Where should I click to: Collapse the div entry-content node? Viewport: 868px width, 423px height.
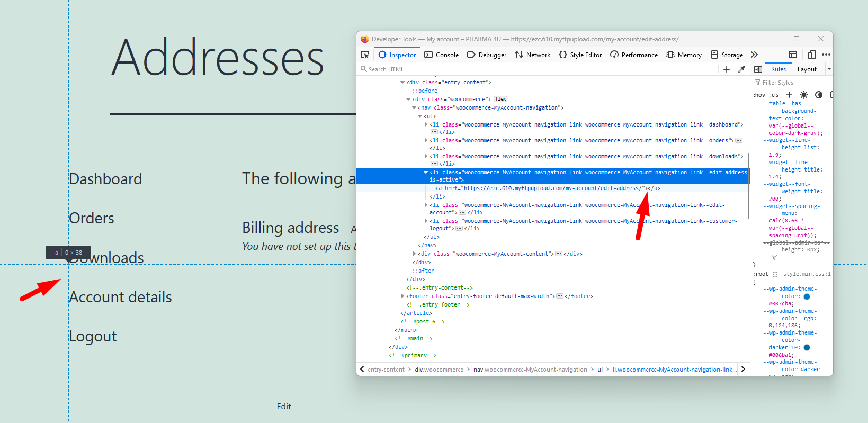tap(402, 83)
